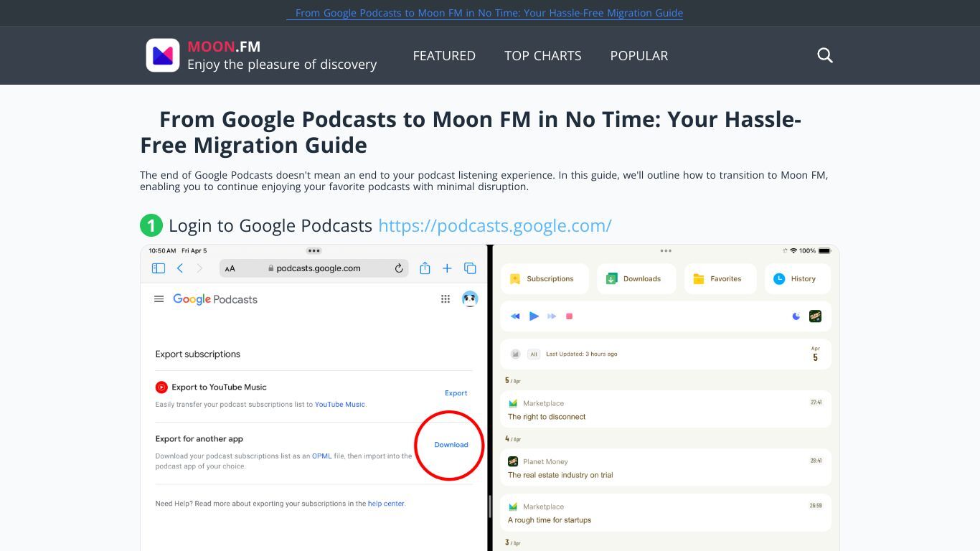Open the Subscriptions tab in Moon FM

point(545,278)
